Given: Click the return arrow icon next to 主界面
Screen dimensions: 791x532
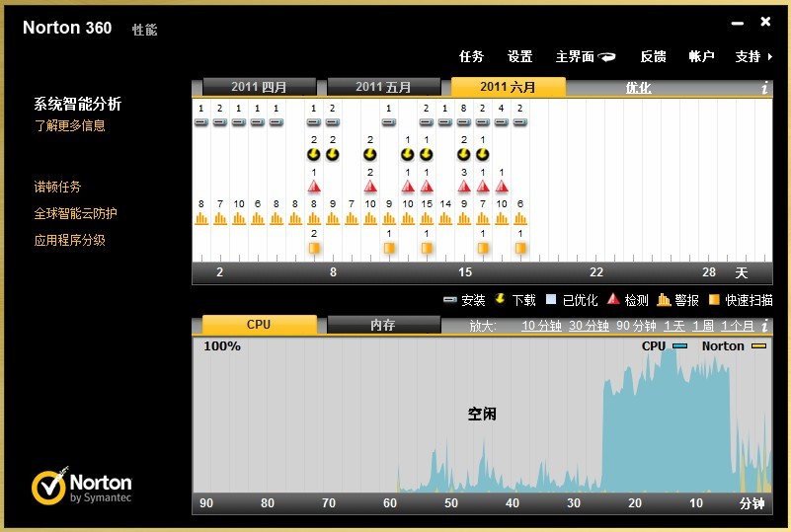Looking at the screenshot, I should 607,57.
